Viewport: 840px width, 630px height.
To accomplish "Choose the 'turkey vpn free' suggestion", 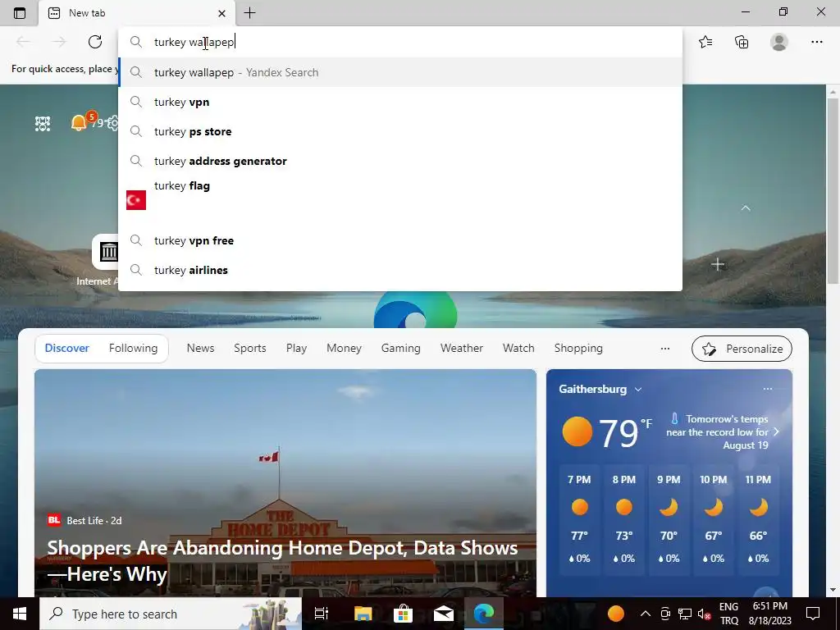I will 400,240.
